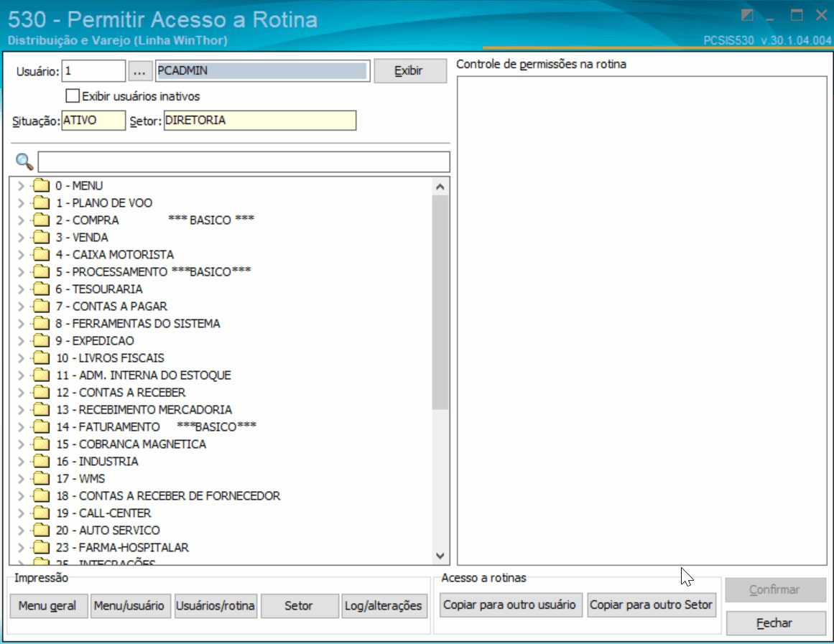Click folder icon of 13 - RECEBIMENTO MERCADORIA

[x=42, y=409]
